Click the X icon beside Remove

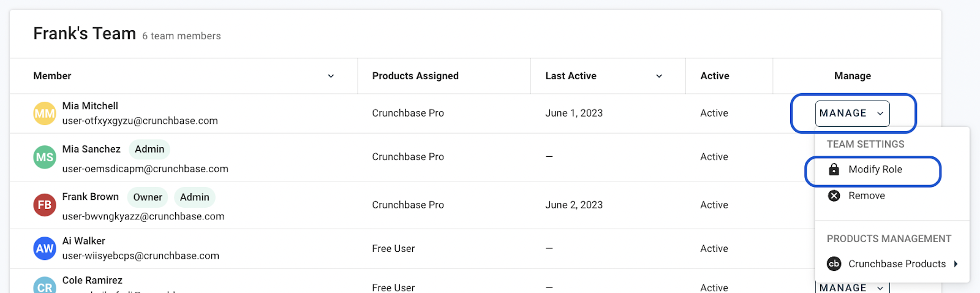coord(834,196)
